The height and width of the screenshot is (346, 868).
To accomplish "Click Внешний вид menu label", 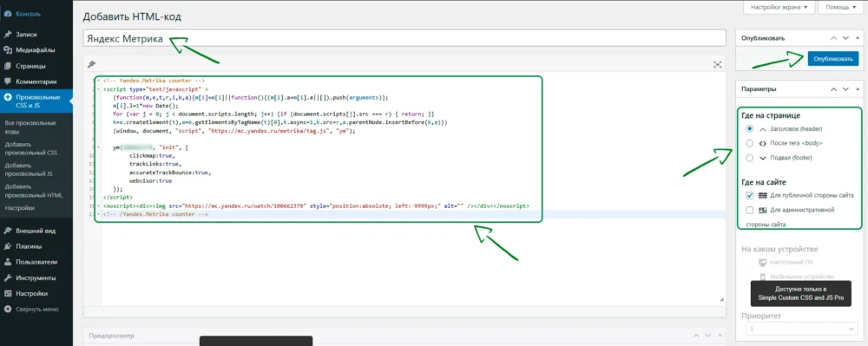I will (x=36, y=231).
